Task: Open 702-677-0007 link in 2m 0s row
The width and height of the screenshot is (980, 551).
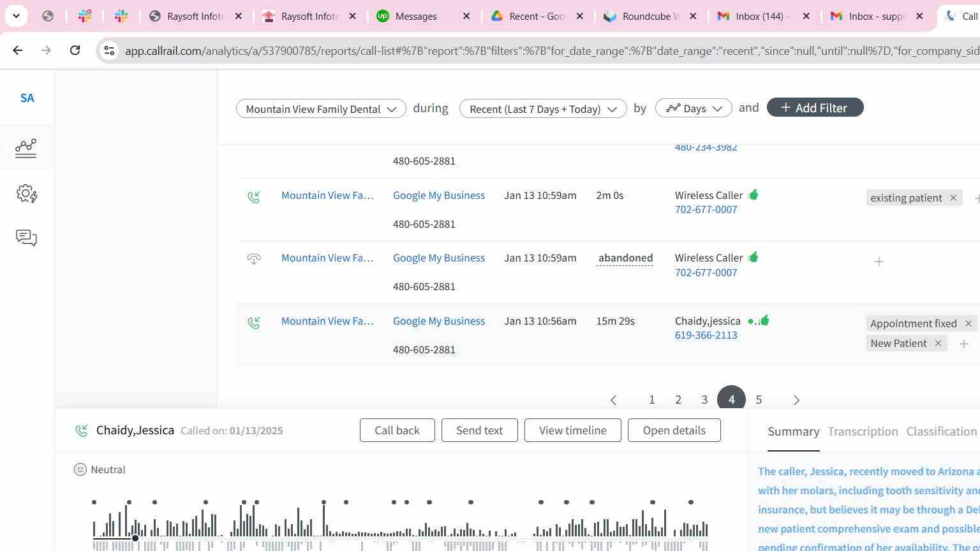Action: click(706, 210)
